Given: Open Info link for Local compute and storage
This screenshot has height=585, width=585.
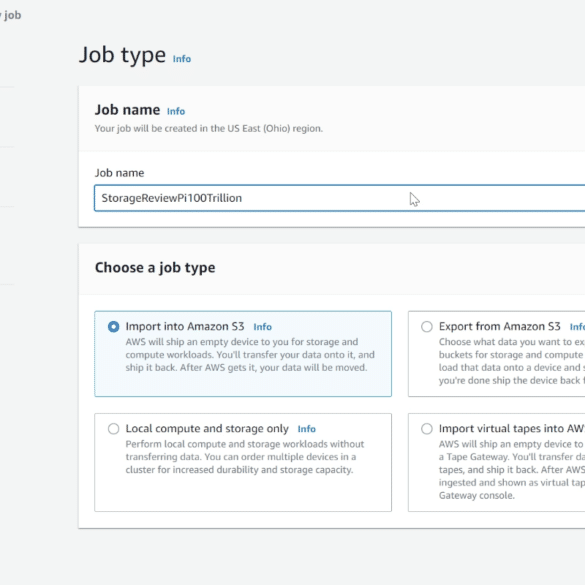Looking at the screenshot, I should coord(307,429).
